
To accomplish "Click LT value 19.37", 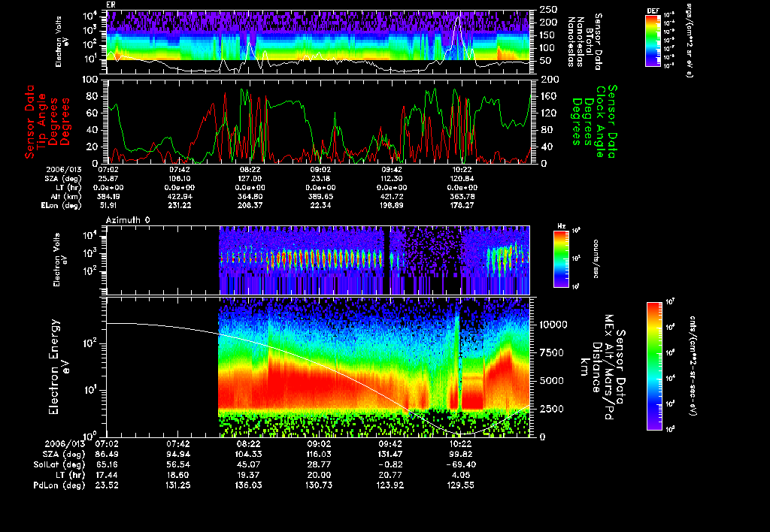I will coord(248,475).
